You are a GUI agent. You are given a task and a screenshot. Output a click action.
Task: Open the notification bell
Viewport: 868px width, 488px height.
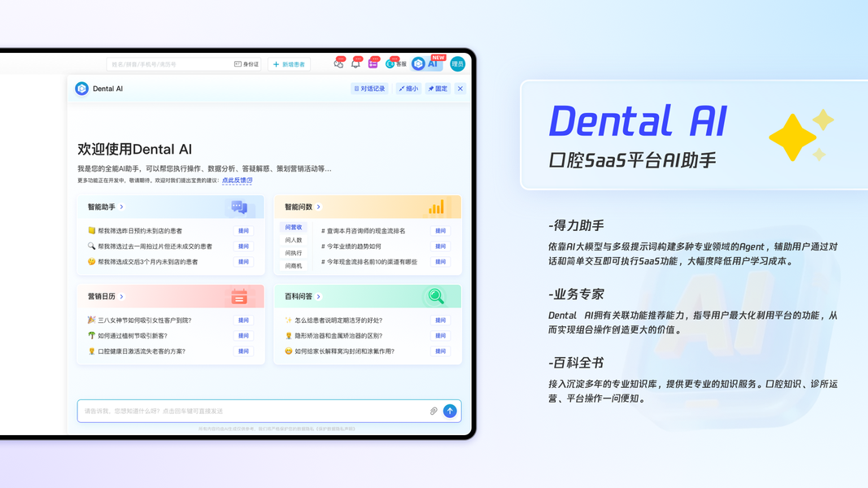coord(355,64)
